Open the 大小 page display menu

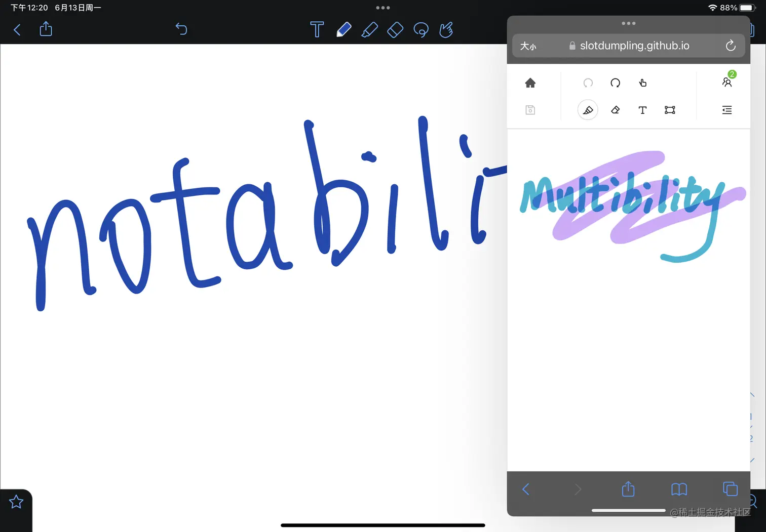(528, 46)
